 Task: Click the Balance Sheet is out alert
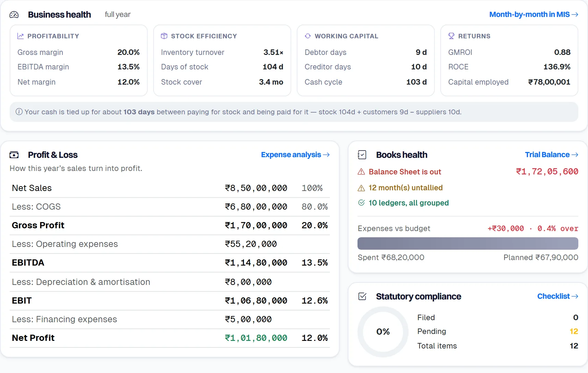405,172
